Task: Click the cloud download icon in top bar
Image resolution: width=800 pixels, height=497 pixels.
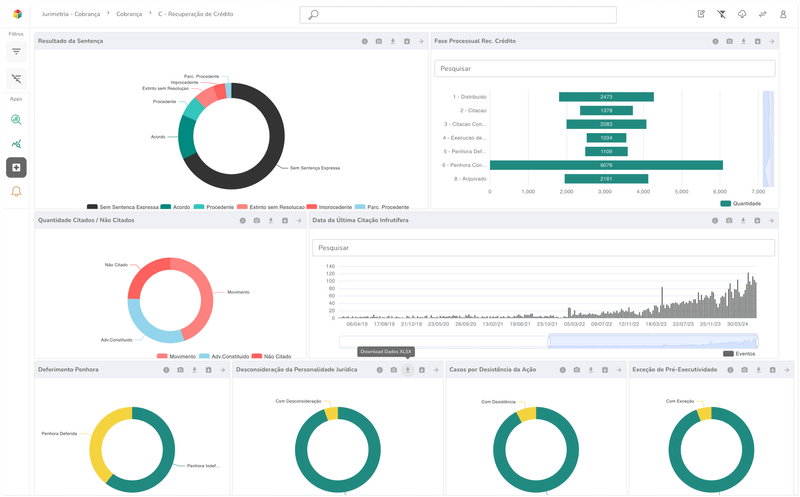Action: pos(741,14)
